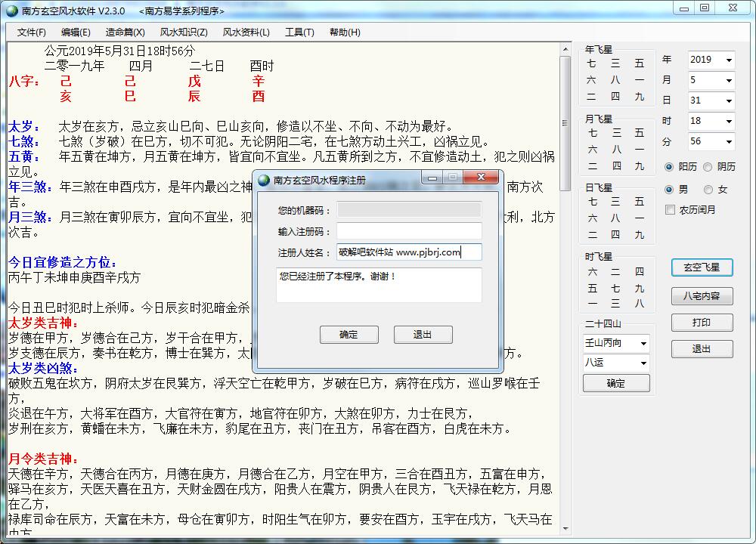This screenshot has width=756, height=544.
Task: Click the 月令类吉神： heading
Action: 43,459
